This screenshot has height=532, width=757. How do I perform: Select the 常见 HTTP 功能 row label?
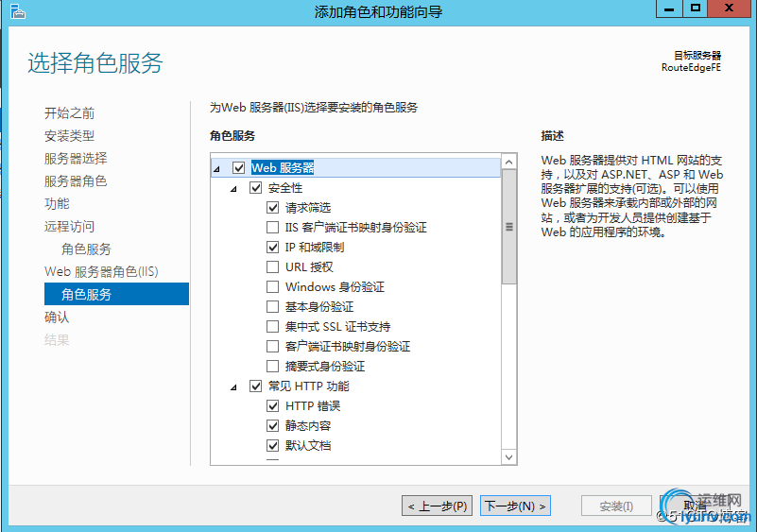click(309, 386)
